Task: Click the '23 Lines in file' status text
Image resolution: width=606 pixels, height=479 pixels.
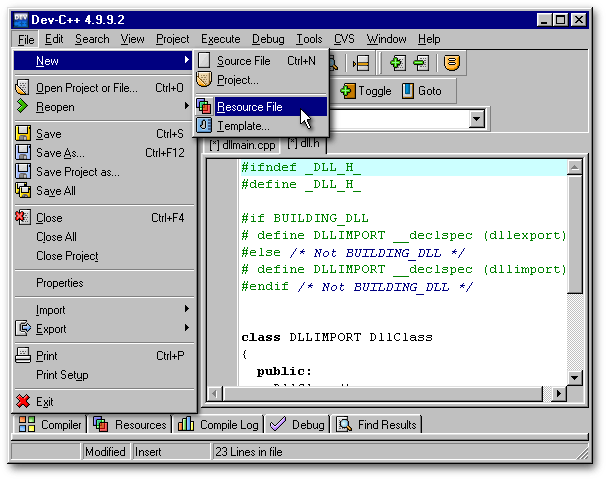Action: [x=249, y=452]
